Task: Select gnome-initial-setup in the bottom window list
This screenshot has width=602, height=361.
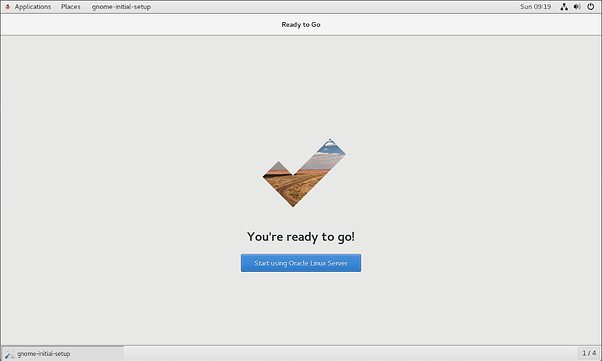Action: pyautogui.click(x=63, y=354)
